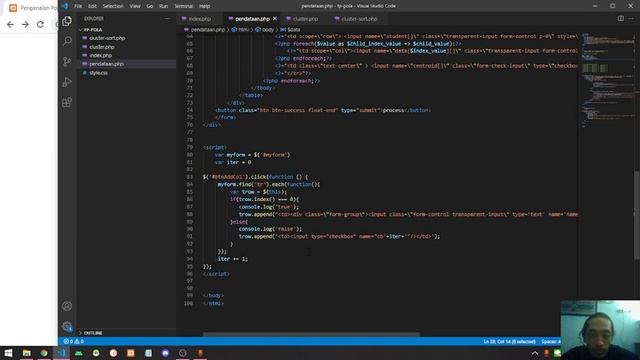Open the File menu

click(x=78, y=6)
